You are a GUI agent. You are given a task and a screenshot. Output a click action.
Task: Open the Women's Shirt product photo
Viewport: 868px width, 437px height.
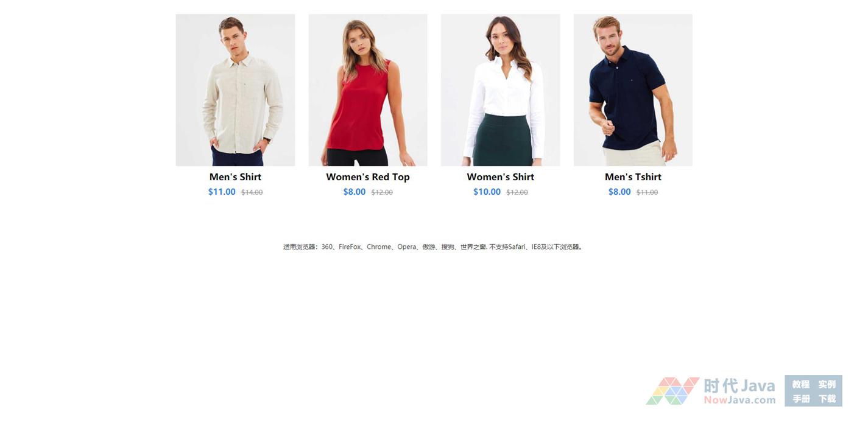pos(500,90)
